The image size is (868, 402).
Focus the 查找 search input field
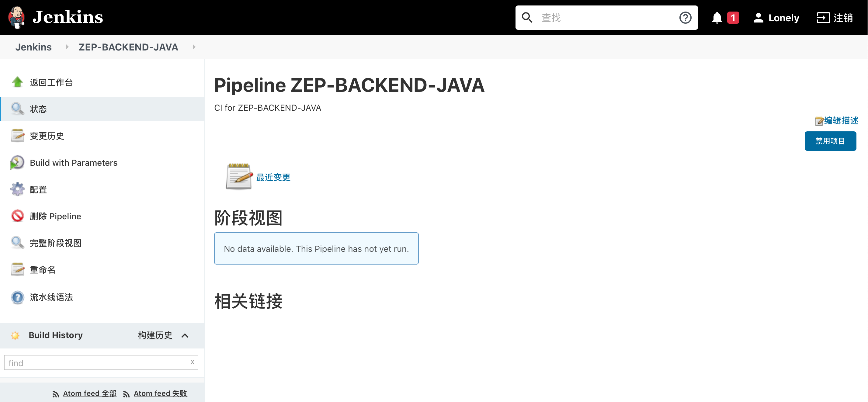606,18
